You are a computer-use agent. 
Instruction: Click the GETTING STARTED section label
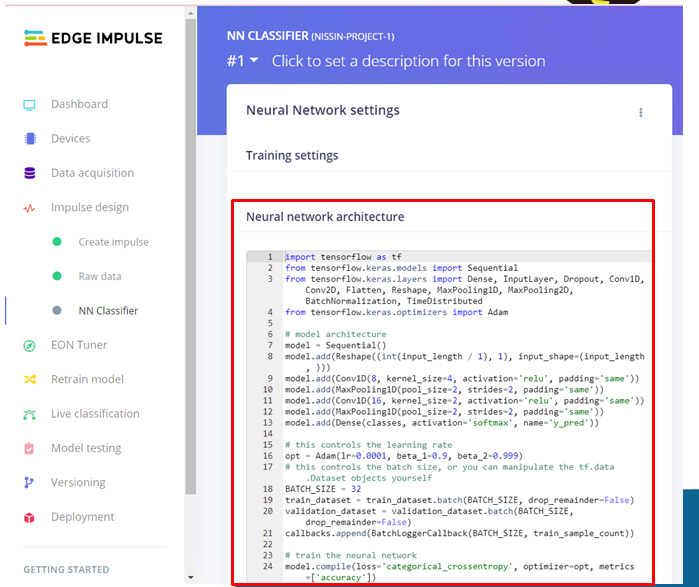tap(66, 570)
